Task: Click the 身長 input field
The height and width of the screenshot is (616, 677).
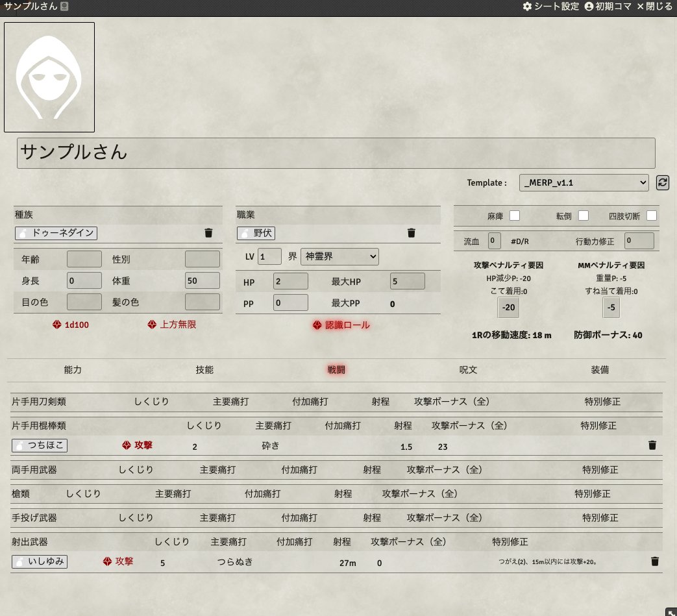Action: coord(84,280)
